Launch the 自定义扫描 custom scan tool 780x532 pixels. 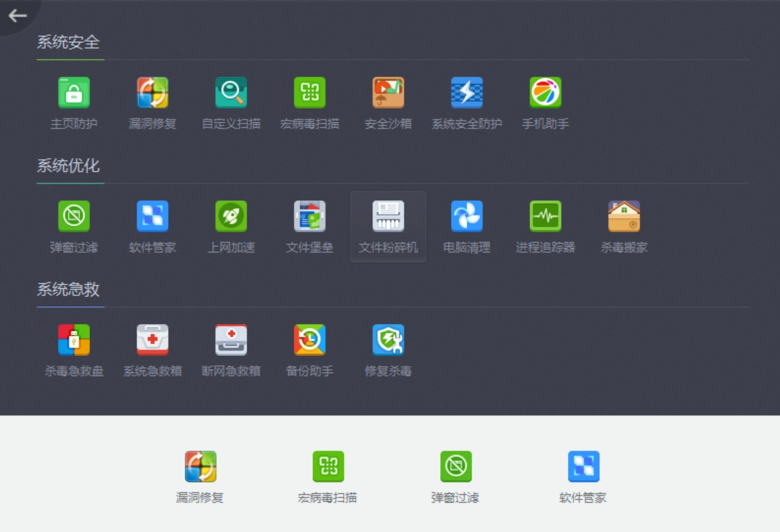point(231,93)
